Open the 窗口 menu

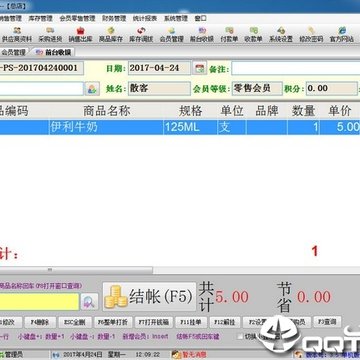[200, 18]
